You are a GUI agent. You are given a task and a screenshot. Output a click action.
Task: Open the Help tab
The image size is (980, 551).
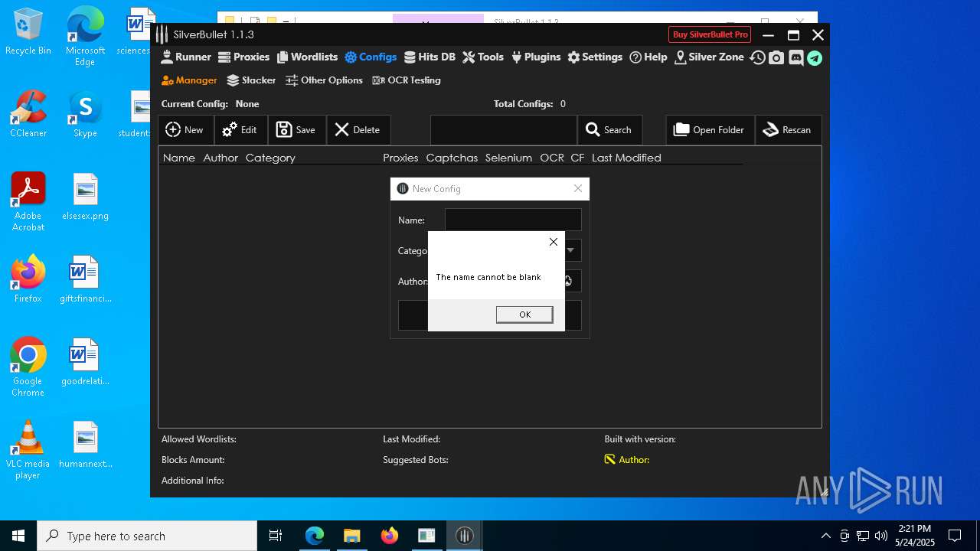(648, 57)
